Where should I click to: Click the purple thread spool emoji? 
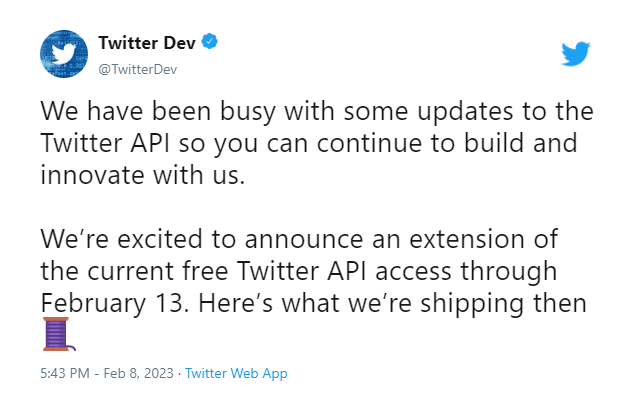point(58,336)
